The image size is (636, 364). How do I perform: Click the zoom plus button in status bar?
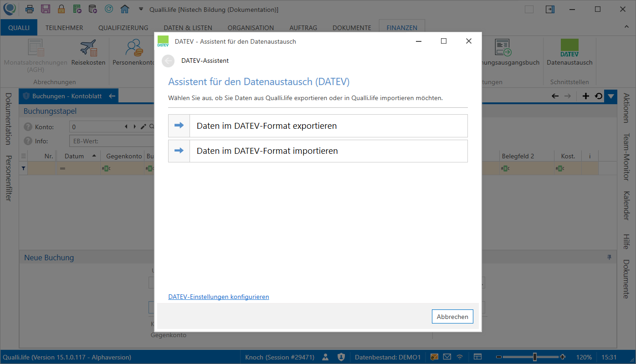click(563, 357)
